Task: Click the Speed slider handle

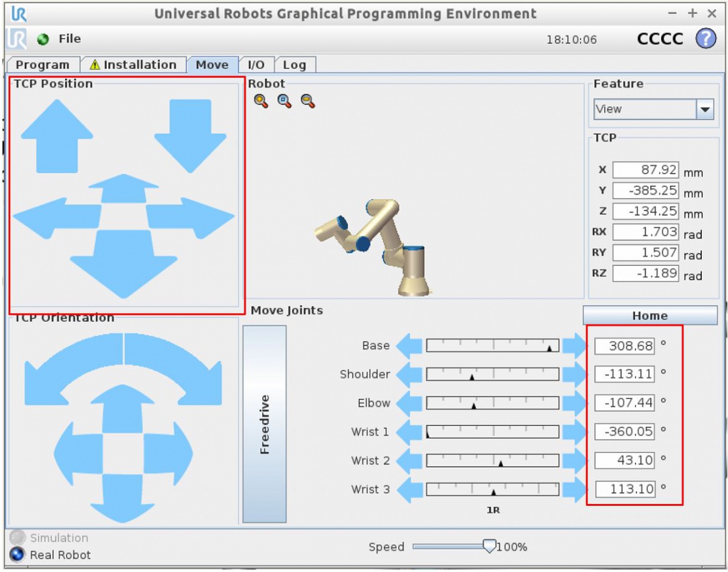Action: 489,546
